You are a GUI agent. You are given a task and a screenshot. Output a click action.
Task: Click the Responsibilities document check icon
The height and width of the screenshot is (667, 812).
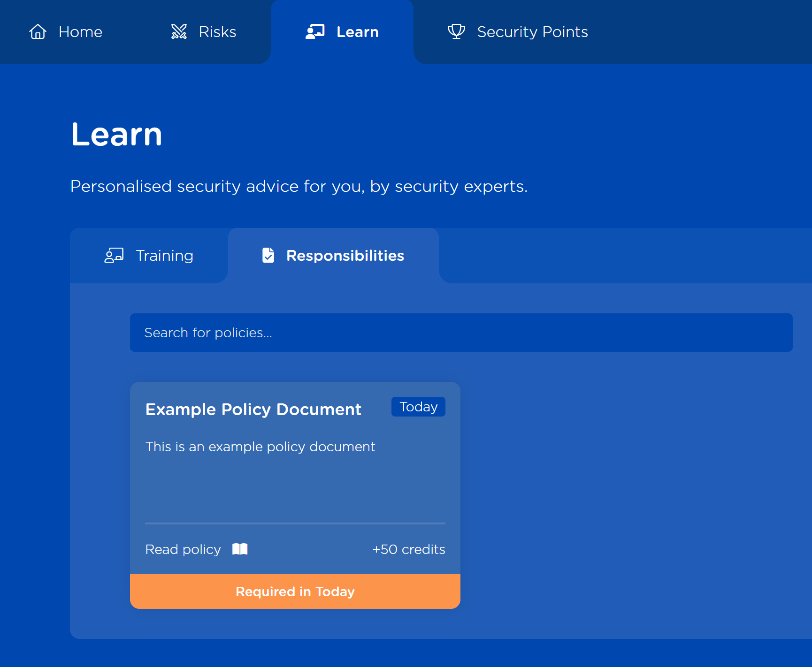268,255
